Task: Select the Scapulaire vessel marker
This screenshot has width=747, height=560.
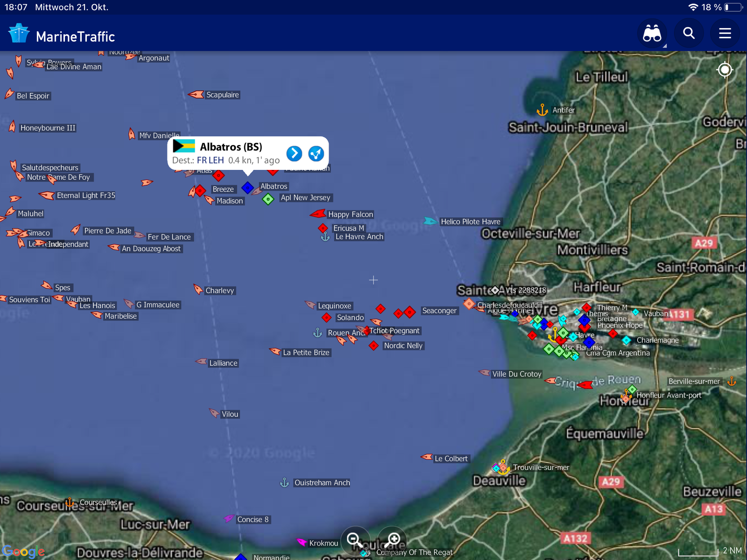Action: pyautogui.click(x=197, y=95)
